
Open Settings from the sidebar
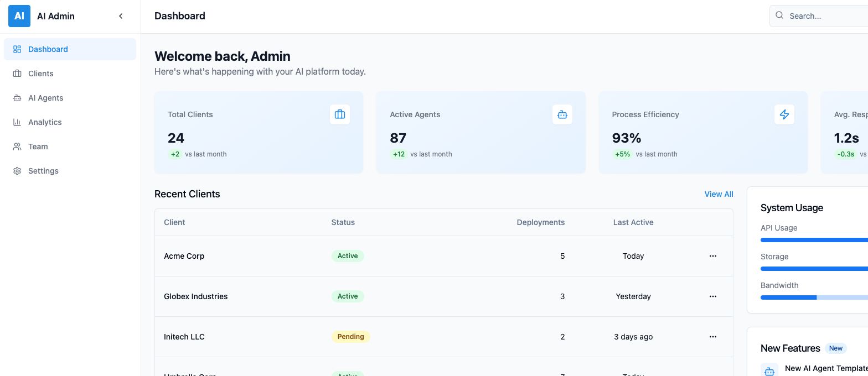(x=70, y=171)
